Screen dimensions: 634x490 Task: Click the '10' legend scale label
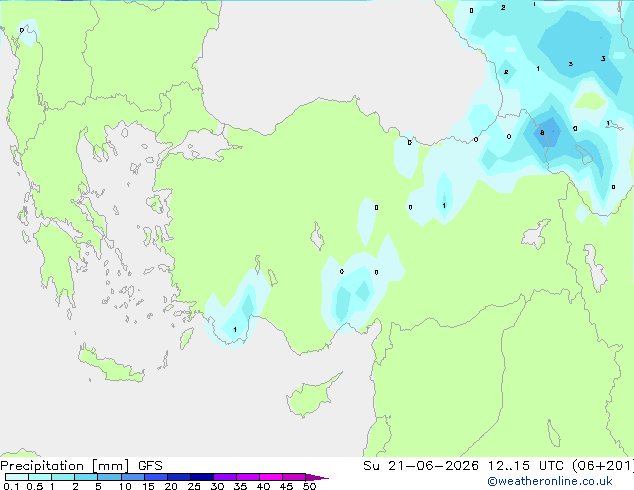(125, 486)
